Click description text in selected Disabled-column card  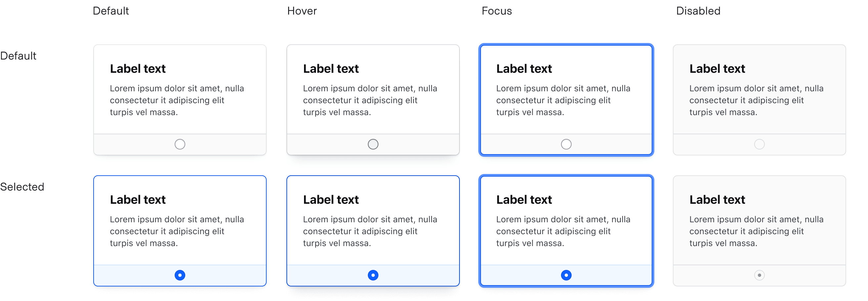756,231
